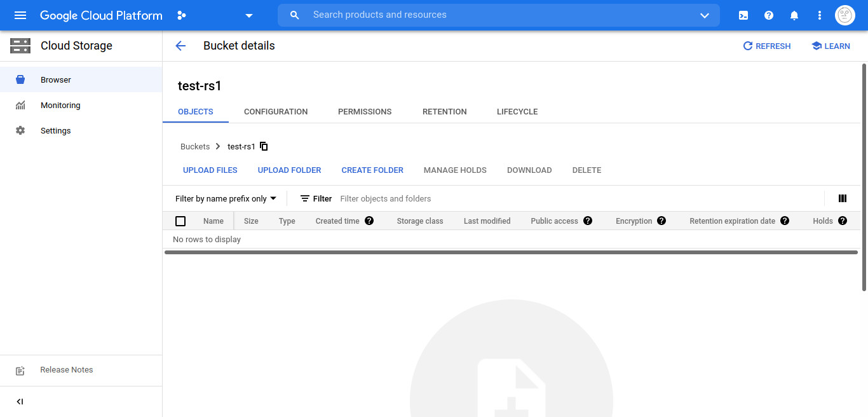Switch to the OBJECTS tab
The image size is (868, 417).
pyautogui.click(x=196, y=111)
